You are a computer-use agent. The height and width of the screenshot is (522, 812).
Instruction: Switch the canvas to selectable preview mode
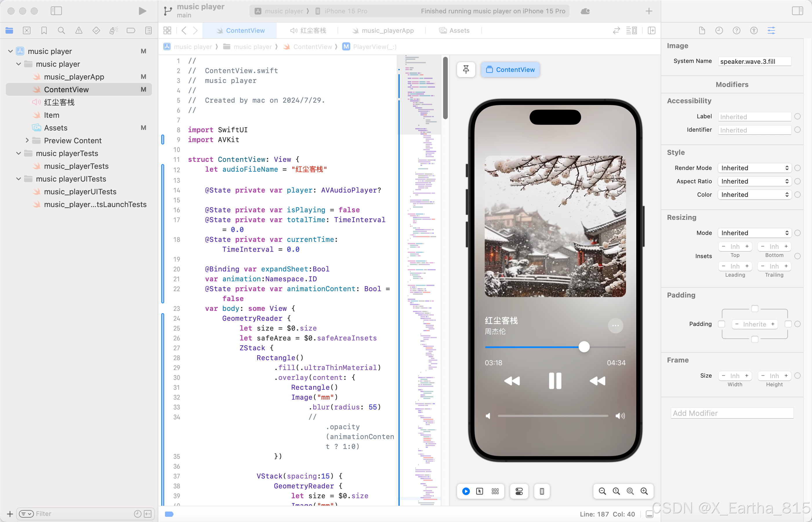click(480, 491)
